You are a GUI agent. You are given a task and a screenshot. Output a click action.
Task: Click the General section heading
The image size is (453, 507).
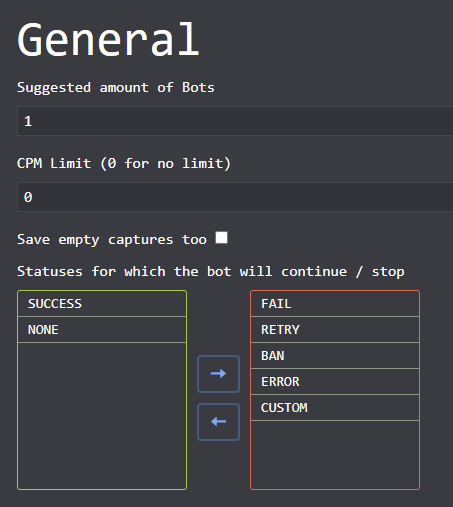[x=108, y=39]
